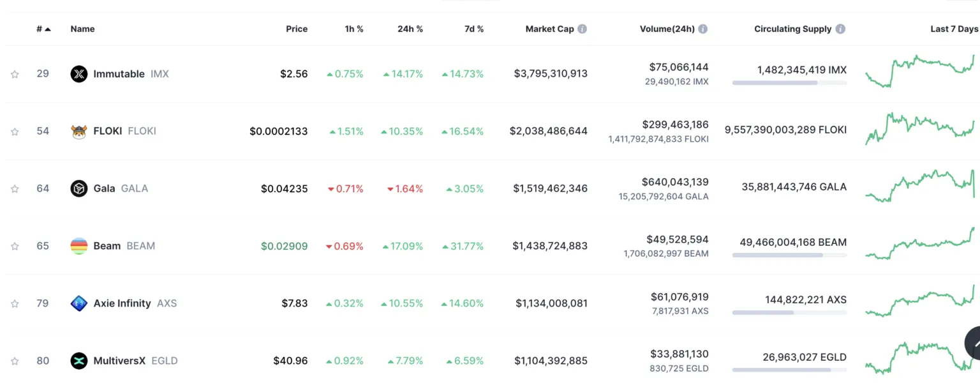Sort by the 7d % column header
Image resolution: width=980 pixels, height=387 pixels.
(473, 29)
